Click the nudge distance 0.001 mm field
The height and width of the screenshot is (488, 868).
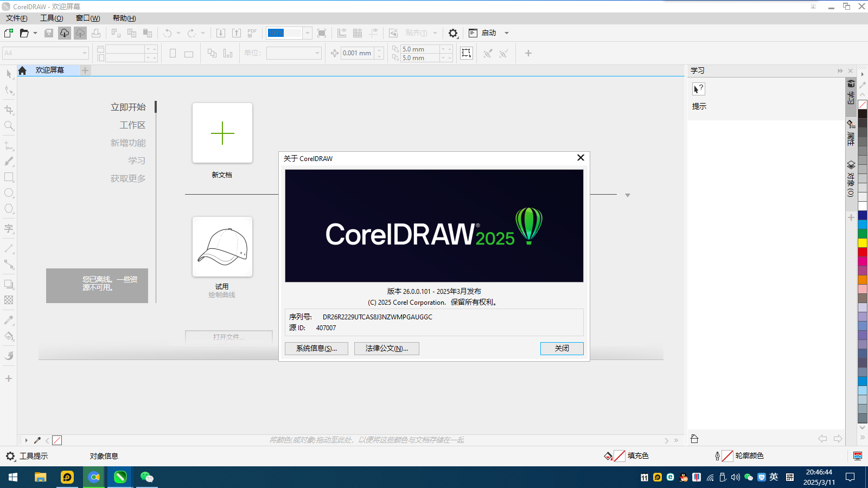pyautogui.click(x=357, y=53)
